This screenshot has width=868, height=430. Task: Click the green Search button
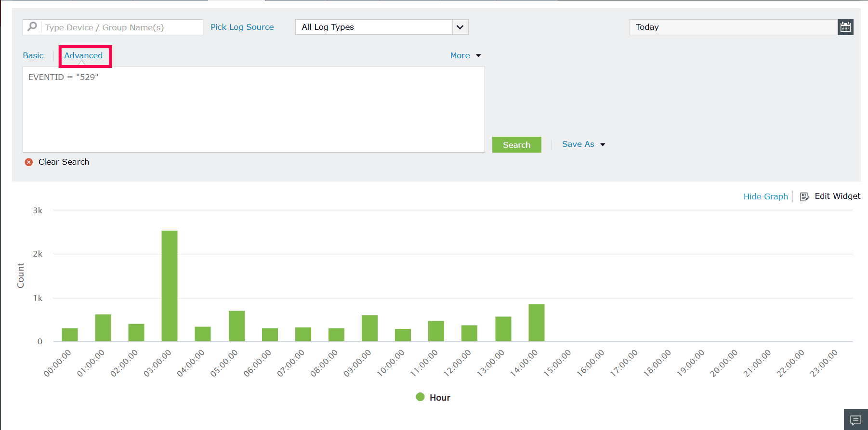516,144
